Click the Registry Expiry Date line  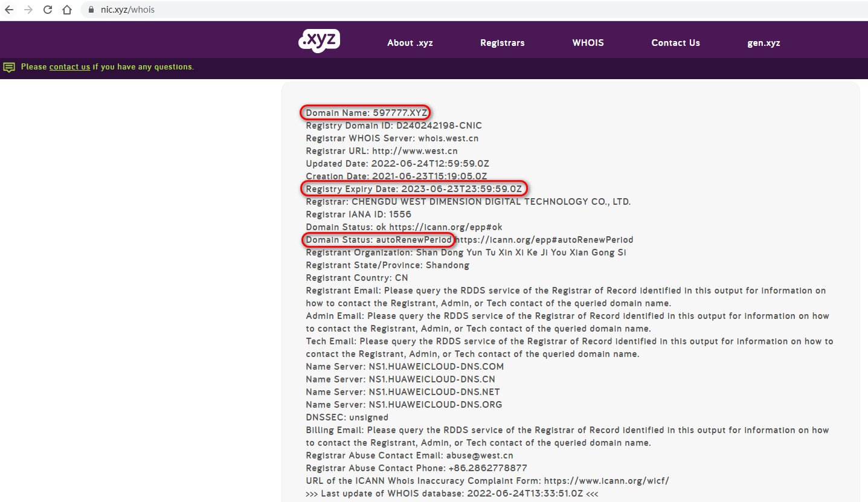coord(414,189)
